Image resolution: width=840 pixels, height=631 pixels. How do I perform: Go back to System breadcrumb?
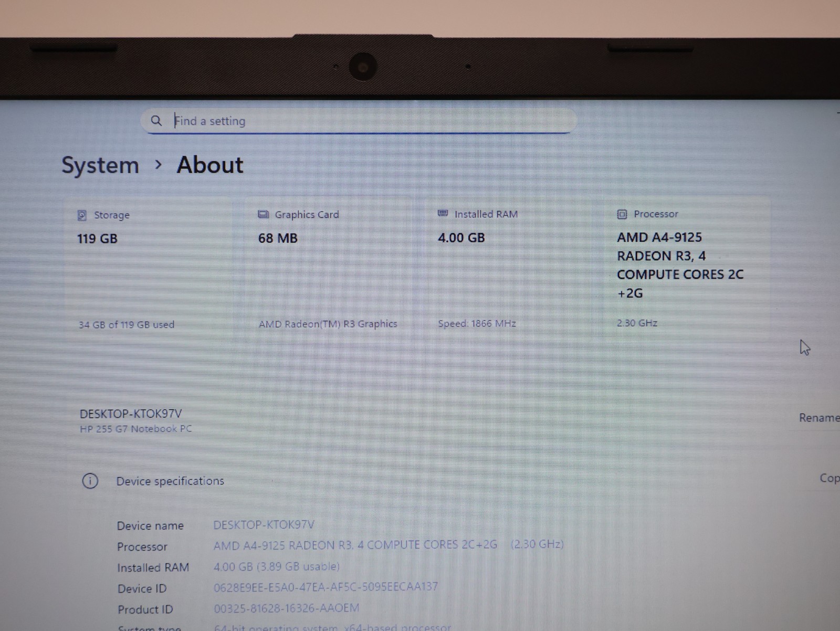pyautogui.click(x=100, y=165)
